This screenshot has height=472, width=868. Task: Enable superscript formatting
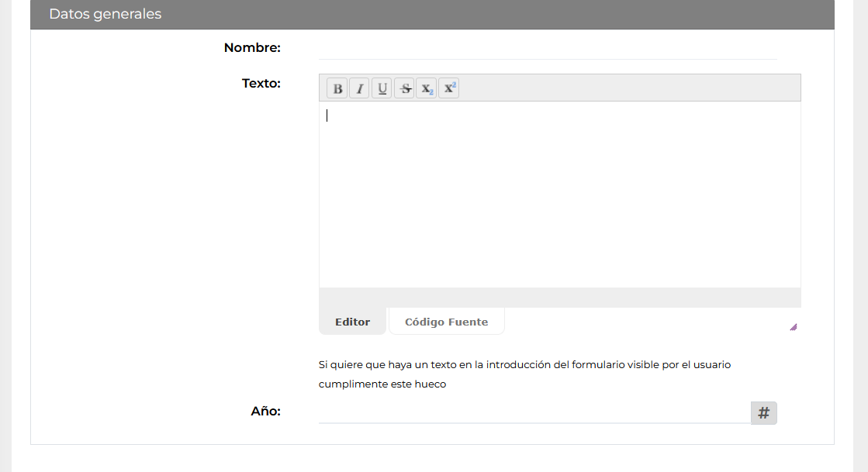[449, 88]
